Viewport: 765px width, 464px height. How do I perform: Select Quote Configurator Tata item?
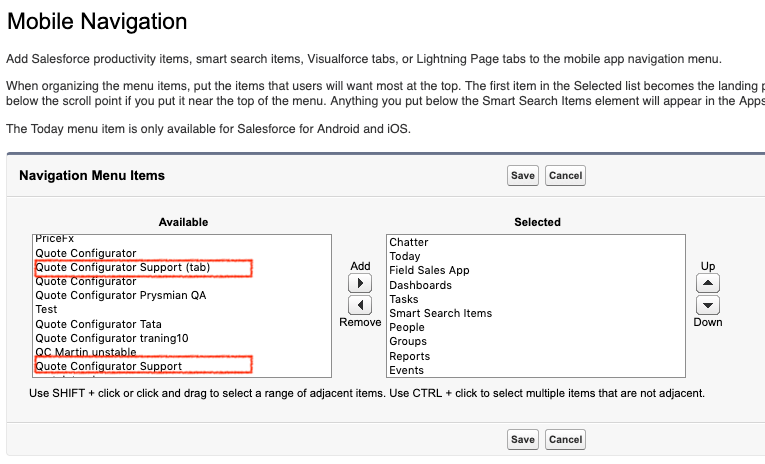pyautogui.click(x=182, y=324)
